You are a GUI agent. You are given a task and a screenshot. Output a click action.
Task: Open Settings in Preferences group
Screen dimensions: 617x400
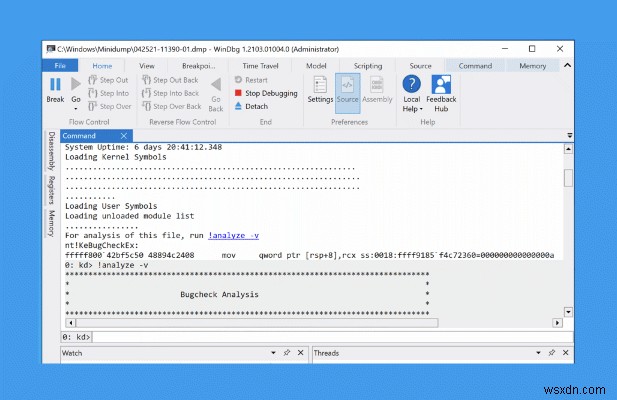coord(320,90)
